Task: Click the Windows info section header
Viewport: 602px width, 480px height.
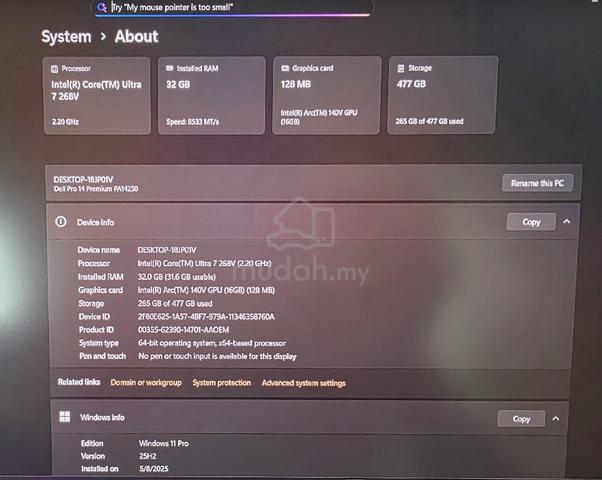Action: tap(309, 418)
